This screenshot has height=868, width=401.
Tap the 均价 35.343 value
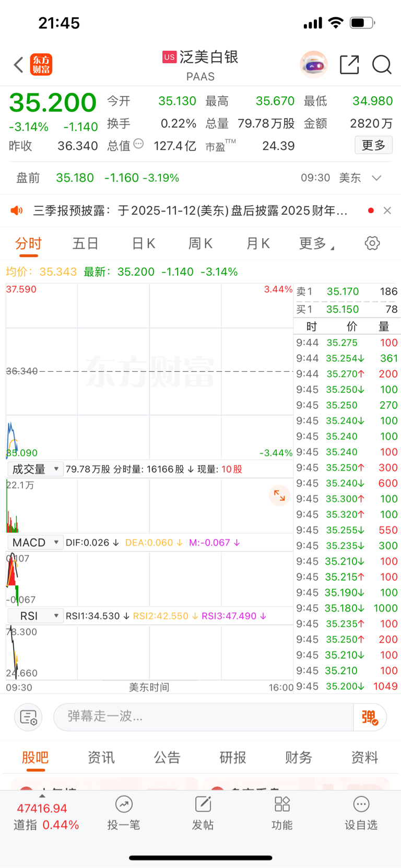(58, 272)
